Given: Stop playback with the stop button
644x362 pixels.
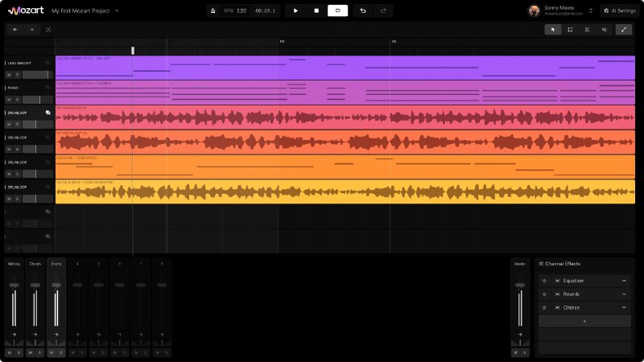Looking at the screenshot, I should coord(316,10).
